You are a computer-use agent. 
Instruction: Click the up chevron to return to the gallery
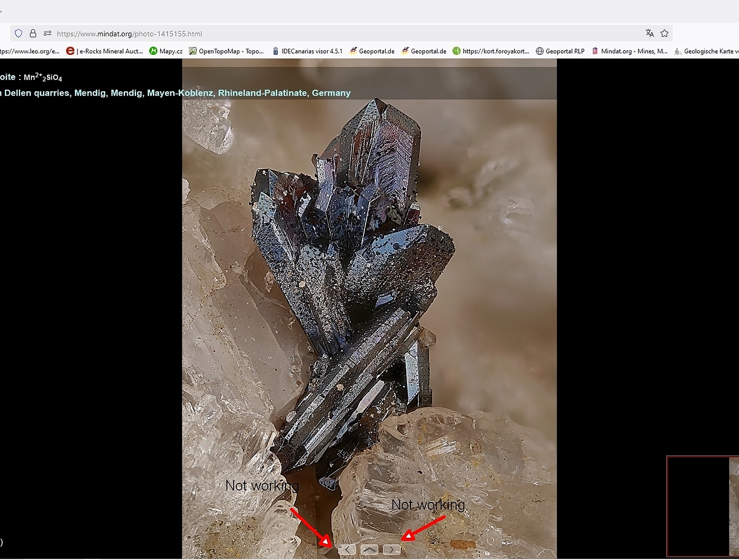368,549
